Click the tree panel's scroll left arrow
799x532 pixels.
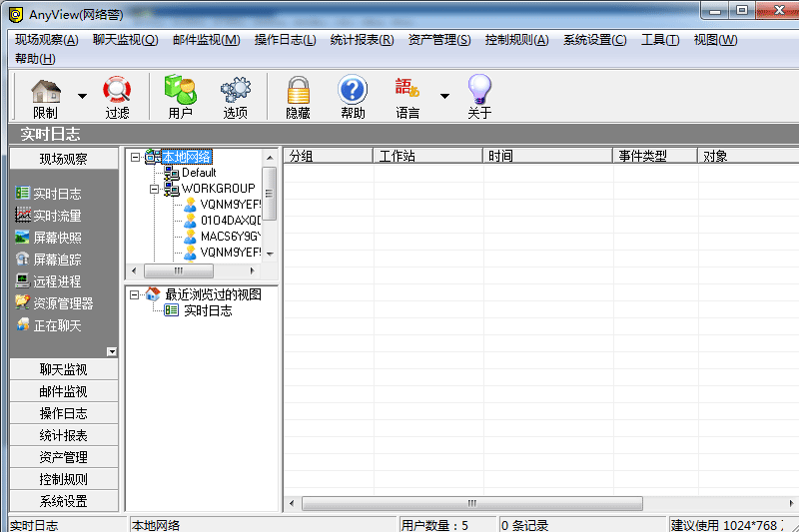134,270
